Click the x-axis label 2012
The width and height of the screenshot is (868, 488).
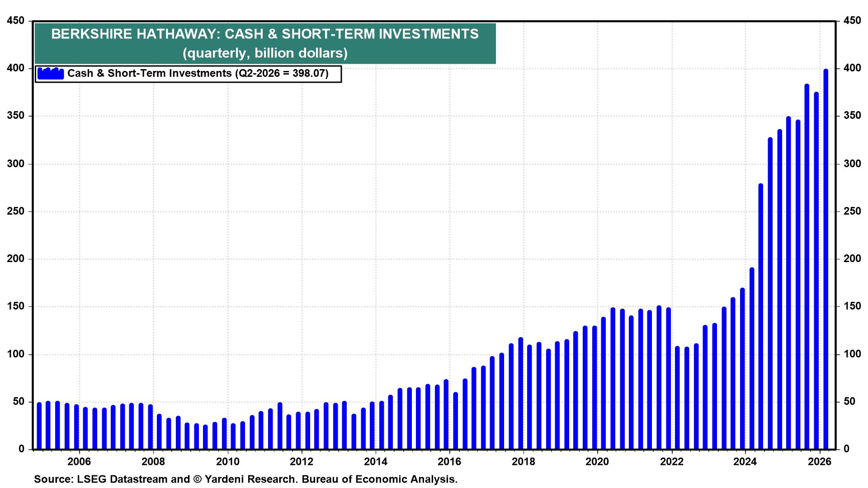(302, 461)
